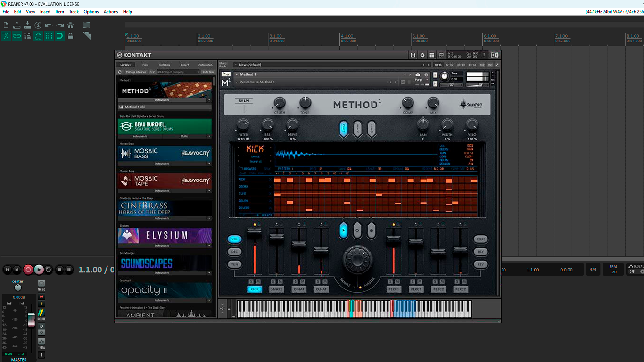Click the Kontakt exclamation panic button
This screenshot has height=362, width=644.
click(484, 55)
